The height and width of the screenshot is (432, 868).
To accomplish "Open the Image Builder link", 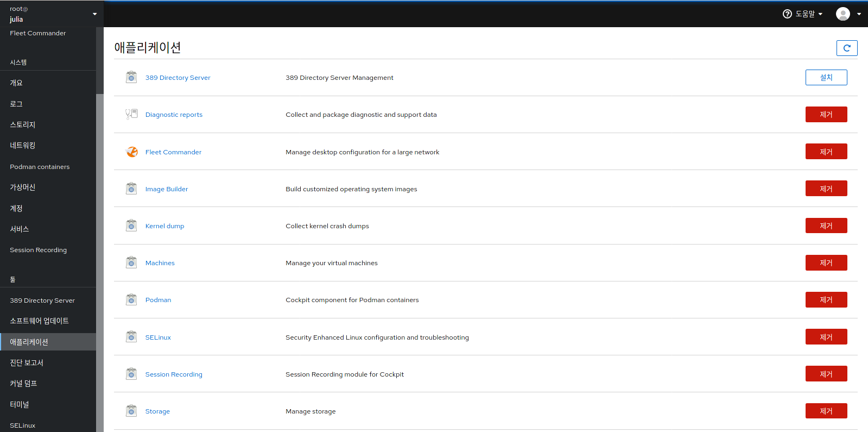I will coord(167,189).
